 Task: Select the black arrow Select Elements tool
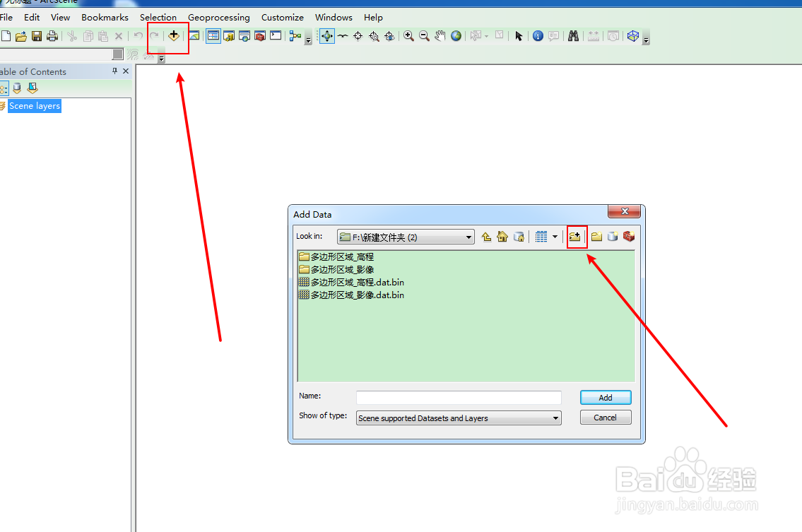[519, 36]
